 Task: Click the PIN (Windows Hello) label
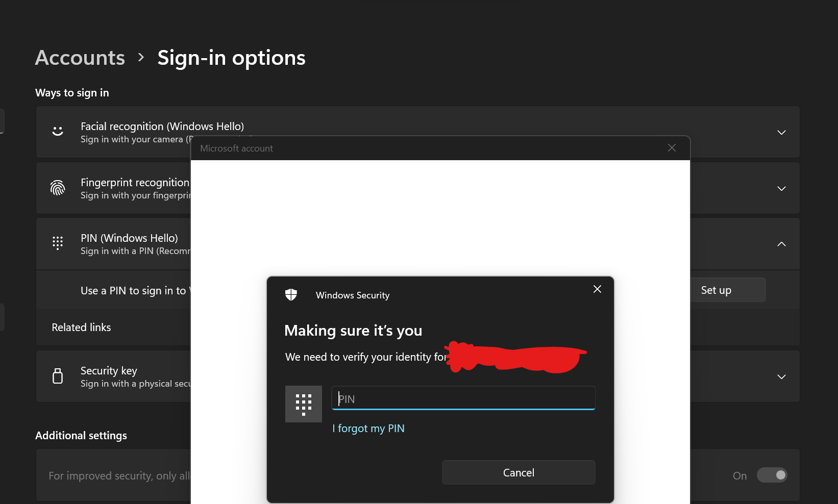(129, 238)
